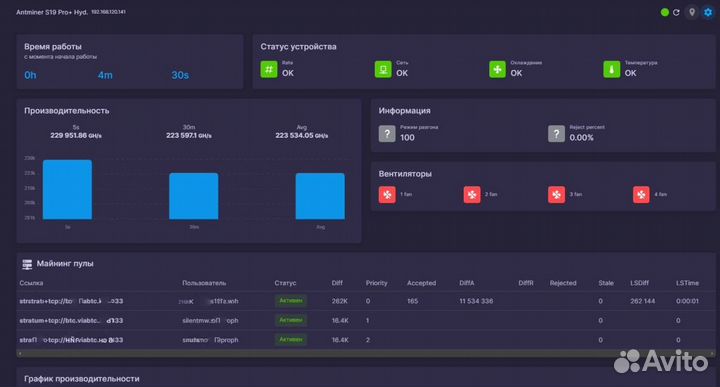Click the red 3 fan icon
Viewport: 720px width, 387px height.
pos(557,195)
